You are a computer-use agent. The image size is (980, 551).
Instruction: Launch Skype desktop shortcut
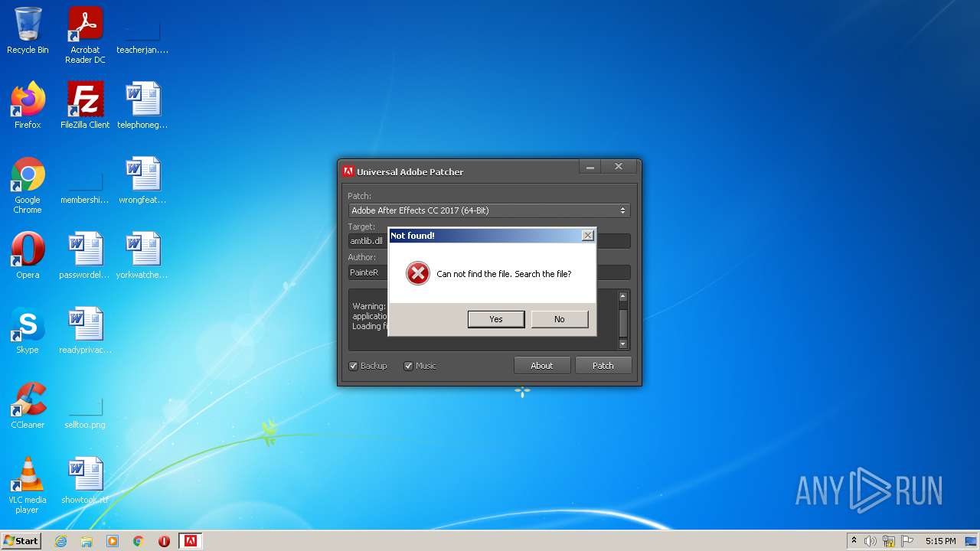pyautogui.click(x=28, y=331)
